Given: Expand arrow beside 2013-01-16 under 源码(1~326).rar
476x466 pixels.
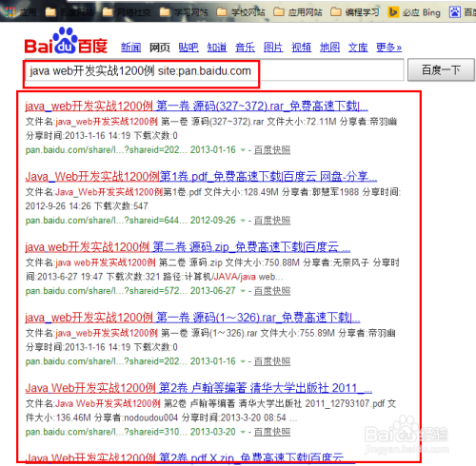Looking at the screenshot, I should coord(243,361).
